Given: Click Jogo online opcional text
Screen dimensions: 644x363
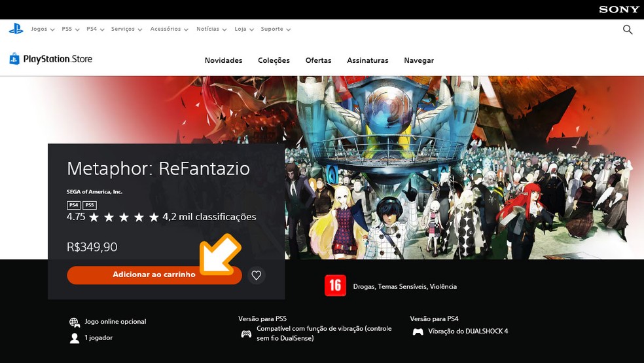Looking at the screenshot, I should coord(115,322).
